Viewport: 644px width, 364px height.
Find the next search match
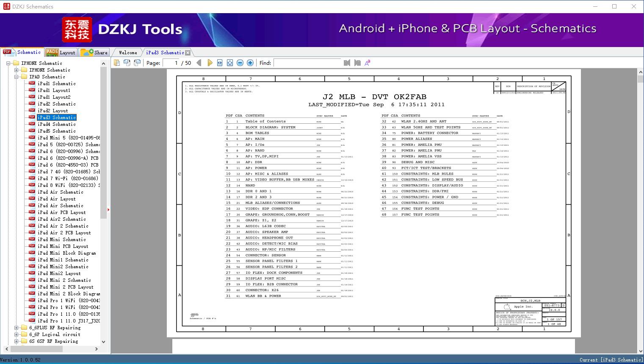pyautogui.click(x=357, y=63)
